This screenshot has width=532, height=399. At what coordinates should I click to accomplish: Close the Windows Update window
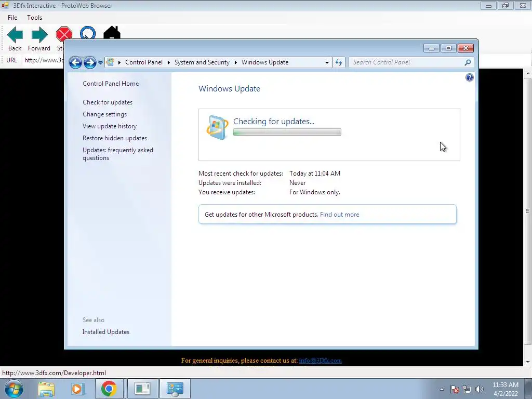tap(465, 48)
